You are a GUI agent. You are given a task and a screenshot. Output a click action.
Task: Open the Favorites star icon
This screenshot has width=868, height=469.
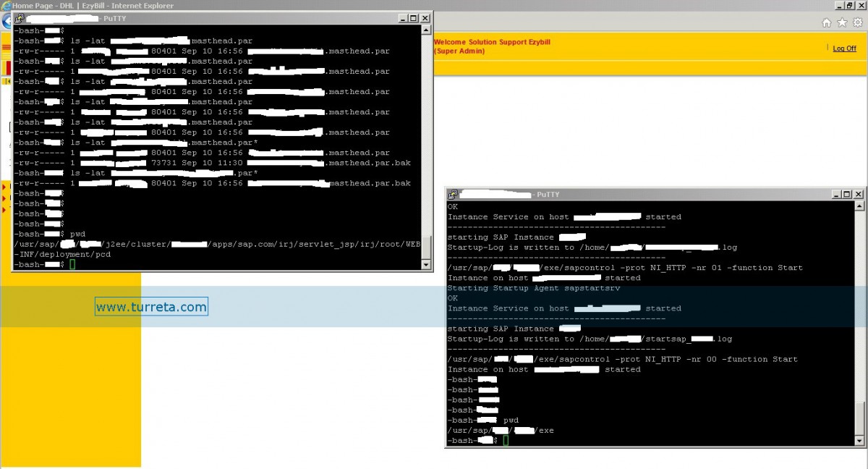(842, 22)
